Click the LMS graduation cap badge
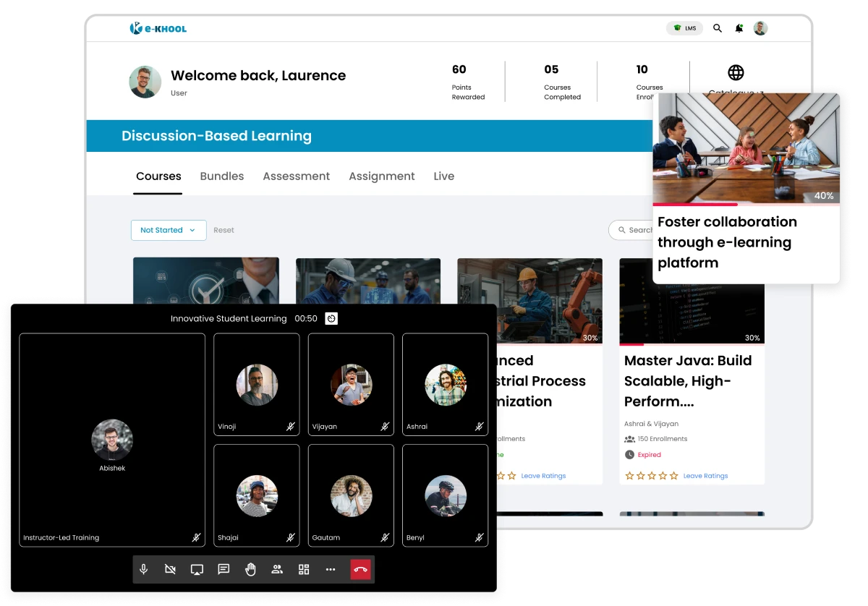This screenshot has height=606, width=868. point(684,28)
